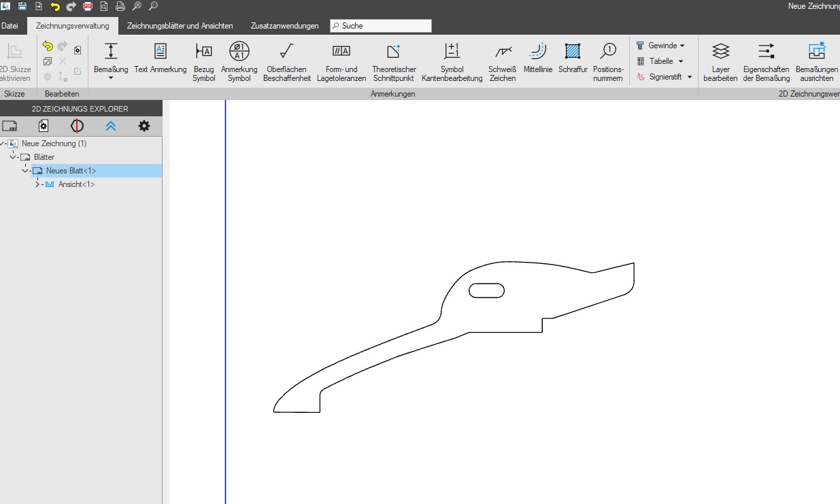Expand the Gewinde dropdown
Viewport: 840px width, 504px height.
[x=682, y=46]
